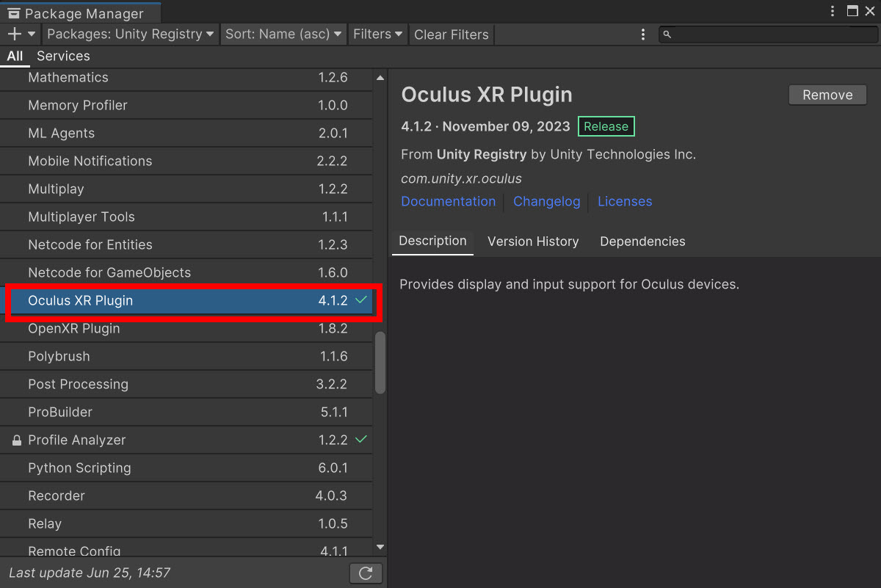
Task: Click the package list scroll down arrow
Action: click(x=380, y=547)
